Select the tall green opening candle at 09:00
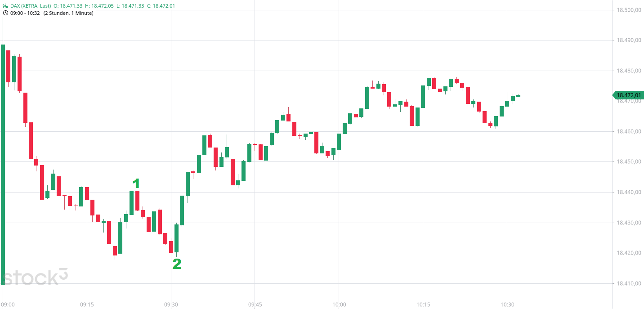Viewport: 644px width, 309px height. (3, 164)
